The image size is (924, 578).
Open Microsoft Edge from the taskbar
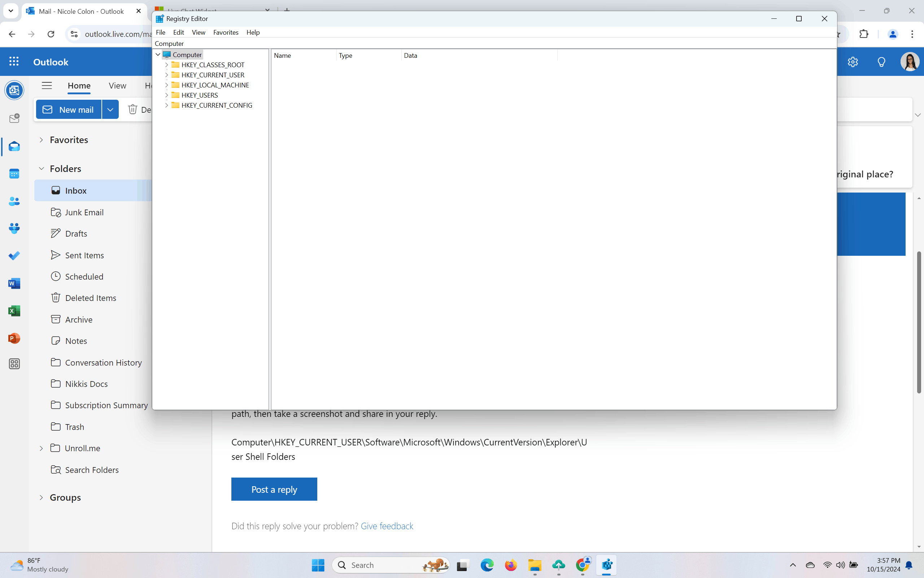487,565
